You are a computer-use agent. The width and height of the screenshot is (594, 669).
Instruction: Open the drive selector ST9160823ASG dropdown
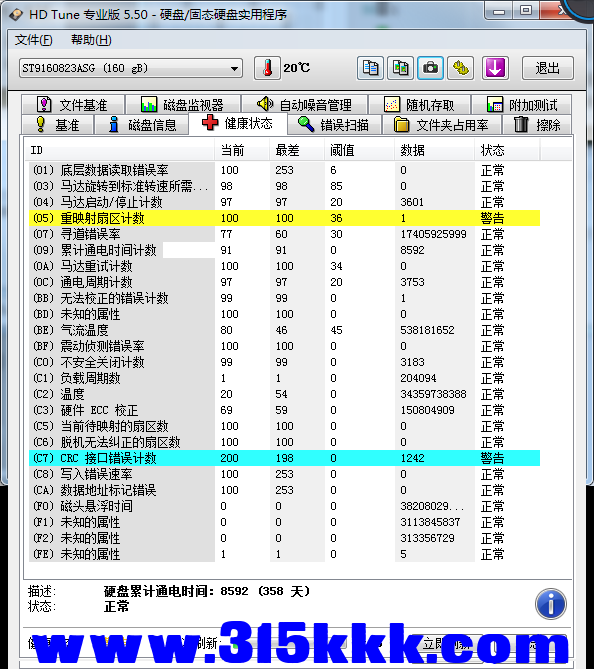(x=131, y=68)
